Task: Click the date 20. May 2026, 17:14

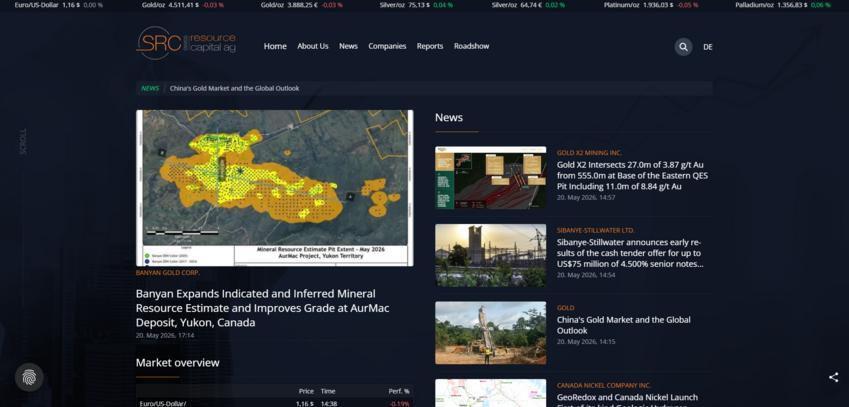Action: [x=165, y=336]
